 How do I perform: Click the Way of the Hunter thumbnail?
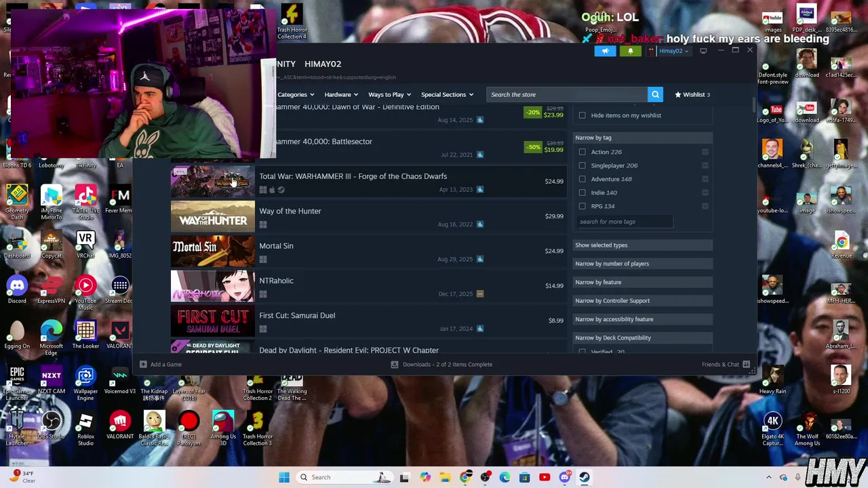point(213,217)
